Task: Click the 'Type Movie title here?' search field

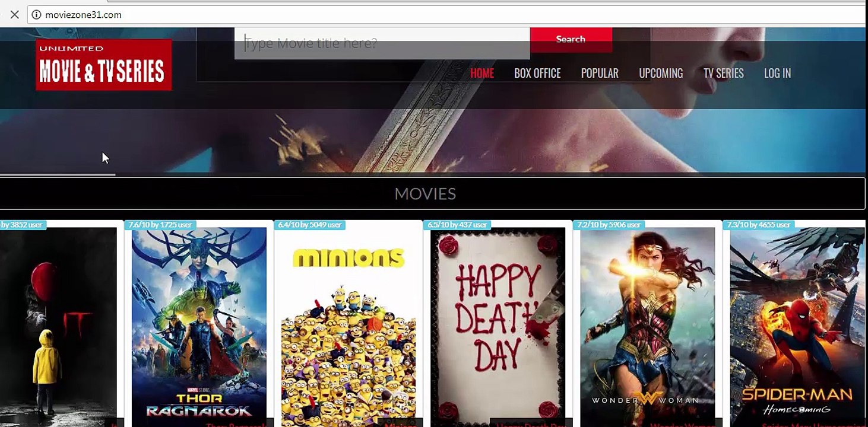Action: (382, 43)
